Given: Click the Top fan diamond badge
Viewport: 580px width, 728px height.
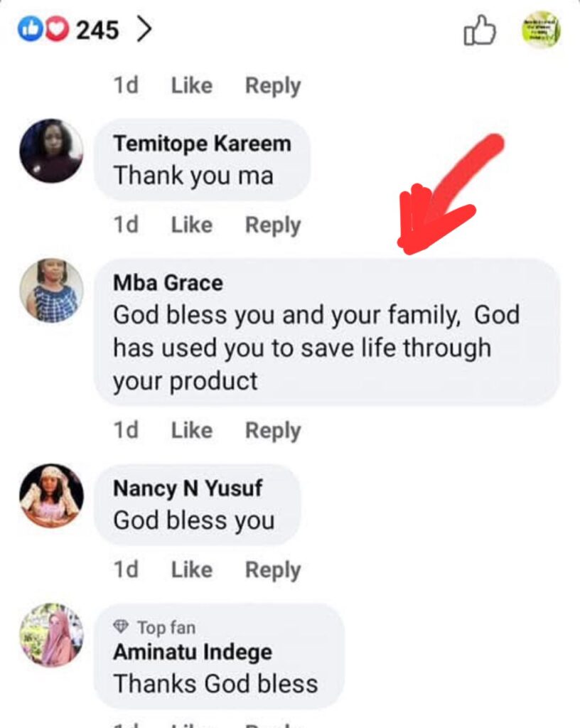Looking at the screenshot, I should click(121, 627).
